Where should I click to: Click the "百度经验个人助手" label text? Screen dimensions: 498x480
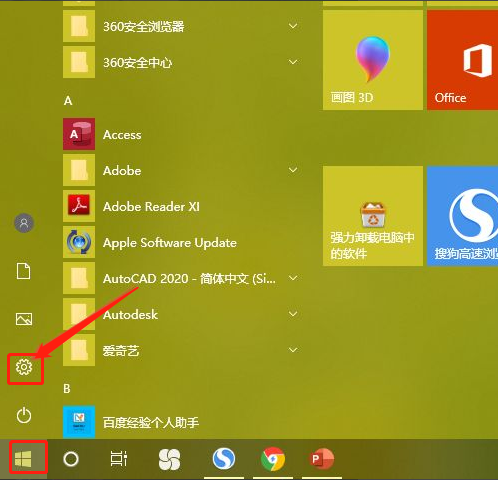(151, 422)
